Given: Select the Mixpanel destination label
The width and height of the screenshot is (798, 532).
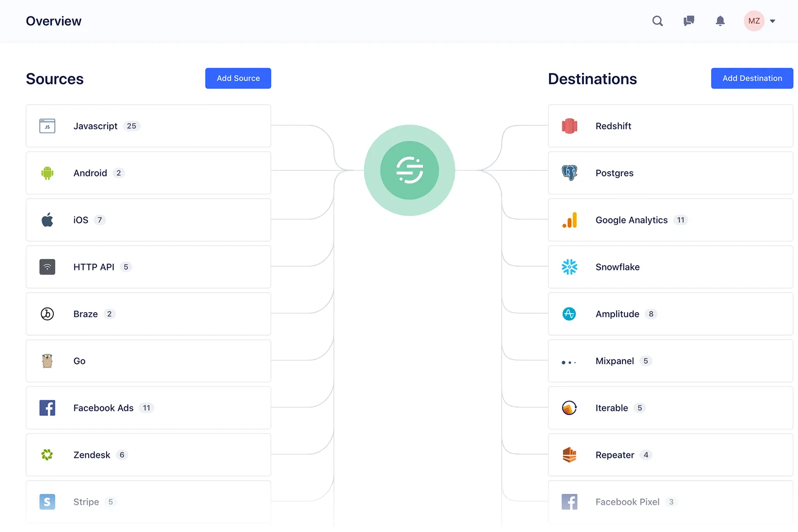Looking at the screenshot, I should pyautogui.click(x=615, y=361).
